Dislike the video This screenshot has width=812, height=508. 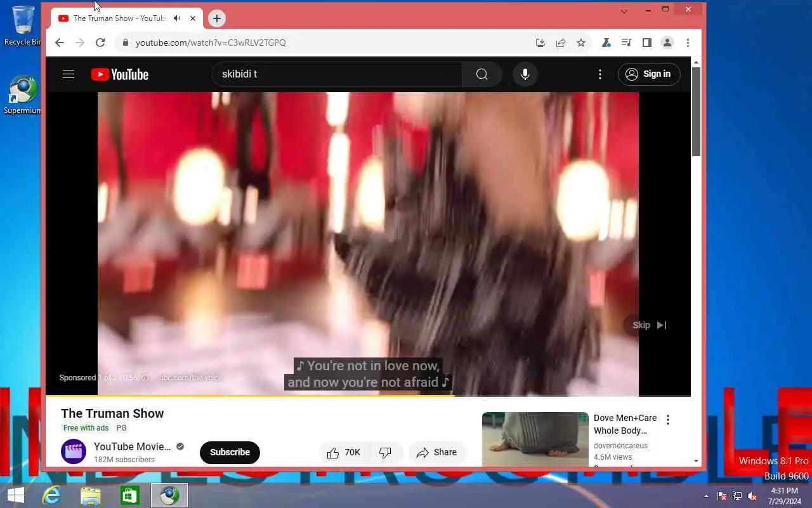pos(385,452)
